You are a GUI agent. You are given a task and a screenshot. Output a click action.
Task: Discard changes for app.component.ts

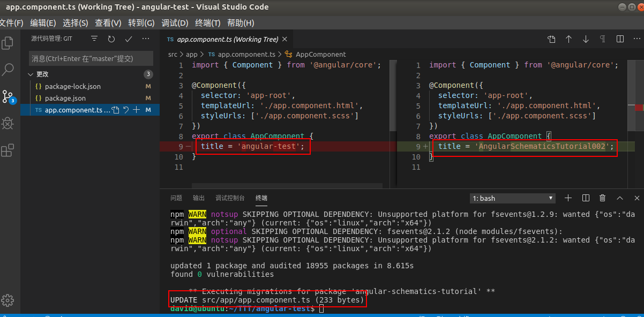coord(126,110)
